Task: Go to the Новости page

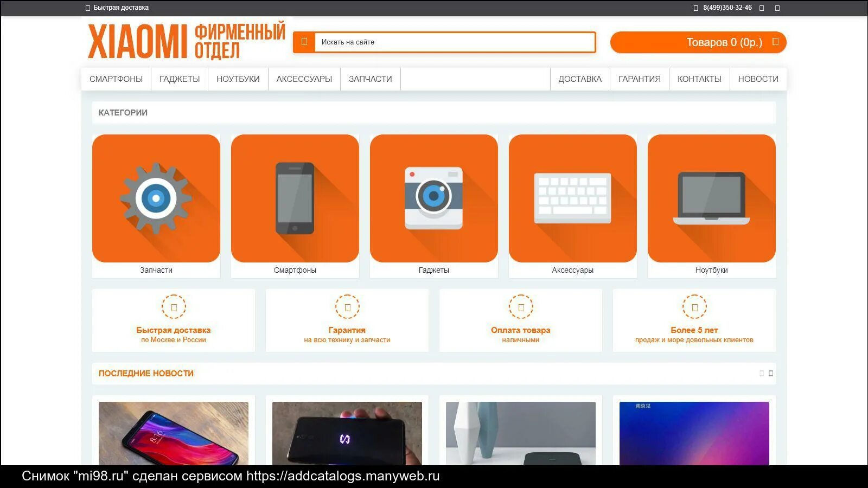Action: point(758,79)
